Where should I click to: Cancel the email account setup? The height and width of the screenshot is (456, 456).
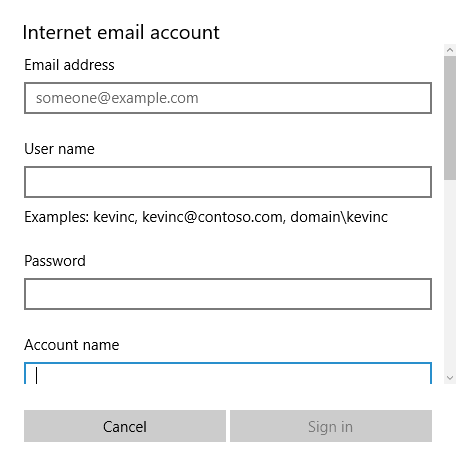(125, 426)
